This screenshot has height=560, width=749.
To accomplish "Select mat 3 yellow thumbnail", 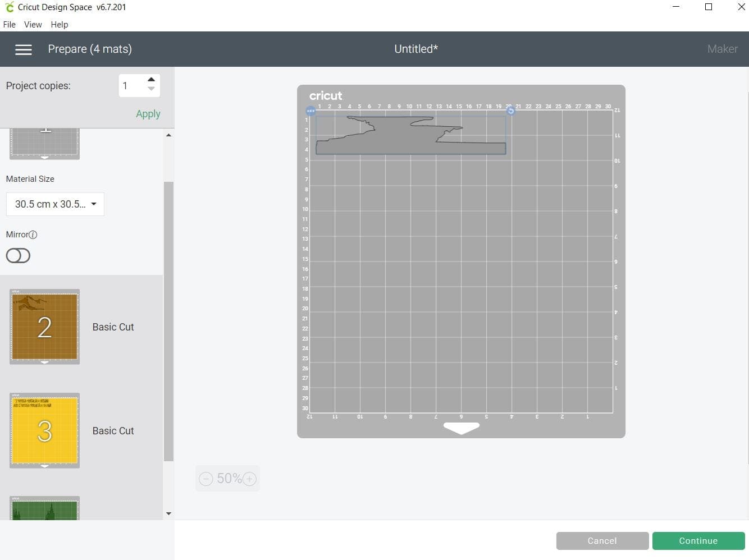I will tap(44, 430).
